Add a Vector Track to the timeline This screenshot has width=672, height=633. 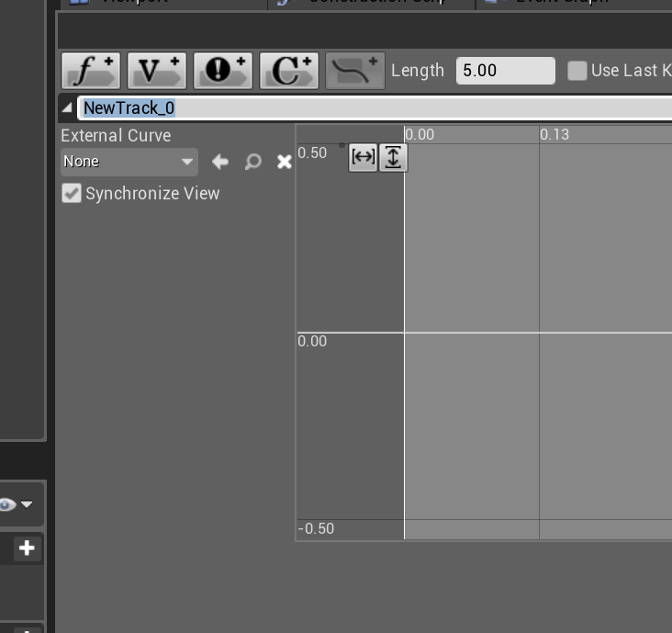click(x=156, y=71)
